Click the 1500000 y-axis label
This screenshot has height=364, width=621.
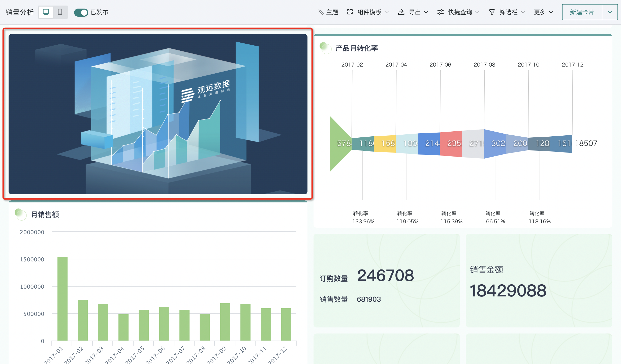(x=32, y=259)
